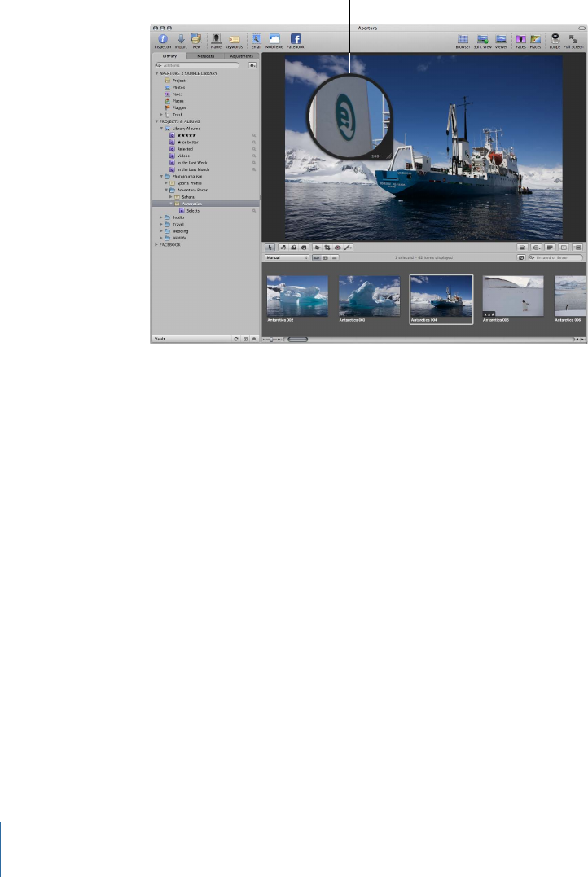Select the Rotate tool in tool strip

[x=283, y=248]
